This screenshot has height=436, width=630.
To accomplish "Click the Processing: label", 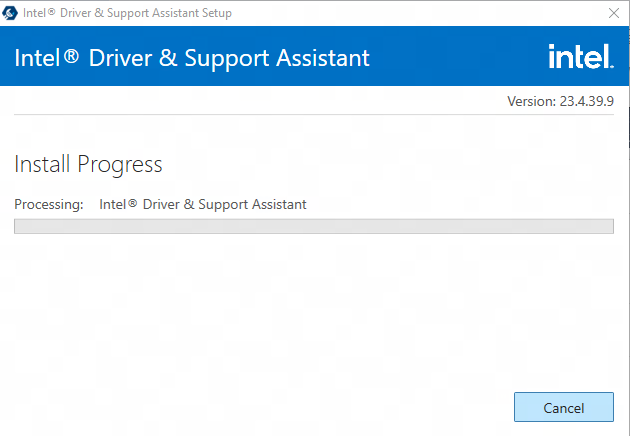I will pyautogui.click(x=49, y=205).
